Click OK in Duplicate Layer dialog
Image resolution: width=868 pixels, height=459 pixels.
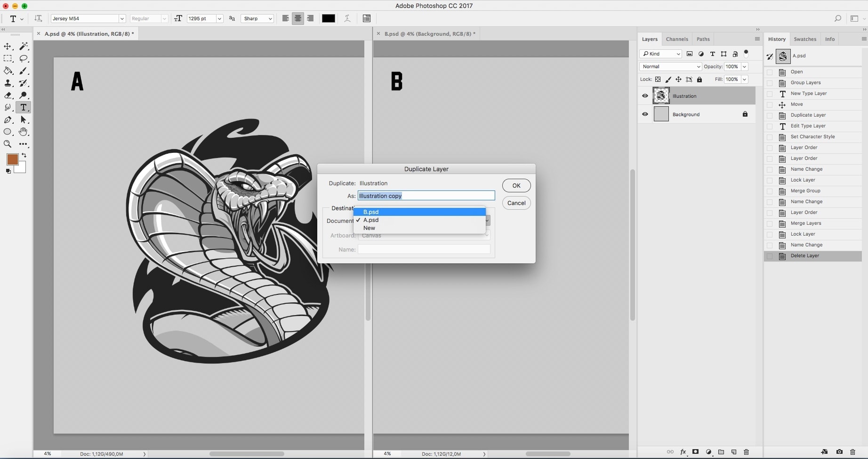pyautogui.click(x=516, y=186)
